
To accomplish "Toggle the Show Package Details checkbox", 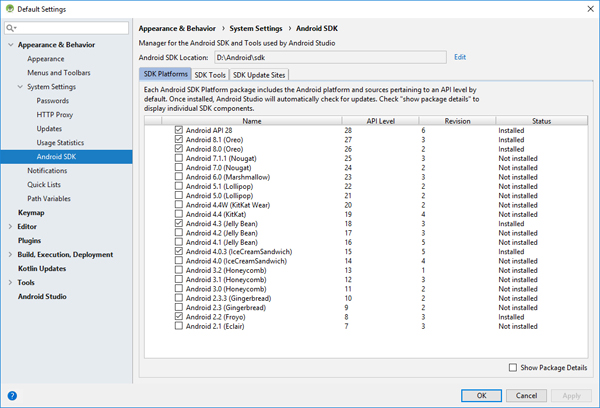I will click(513, 368).
